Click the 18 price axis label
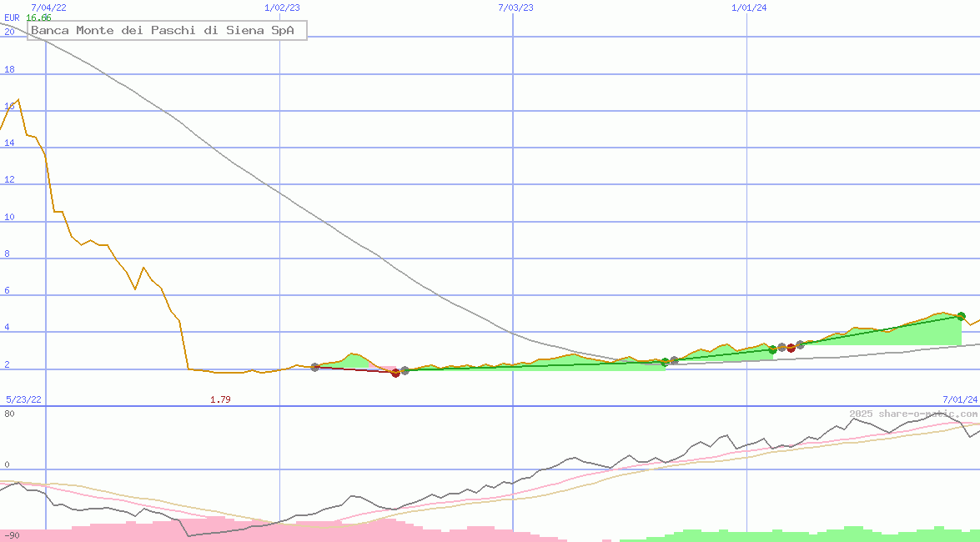Viewport: 980px width, 542px height. point(9,69)
